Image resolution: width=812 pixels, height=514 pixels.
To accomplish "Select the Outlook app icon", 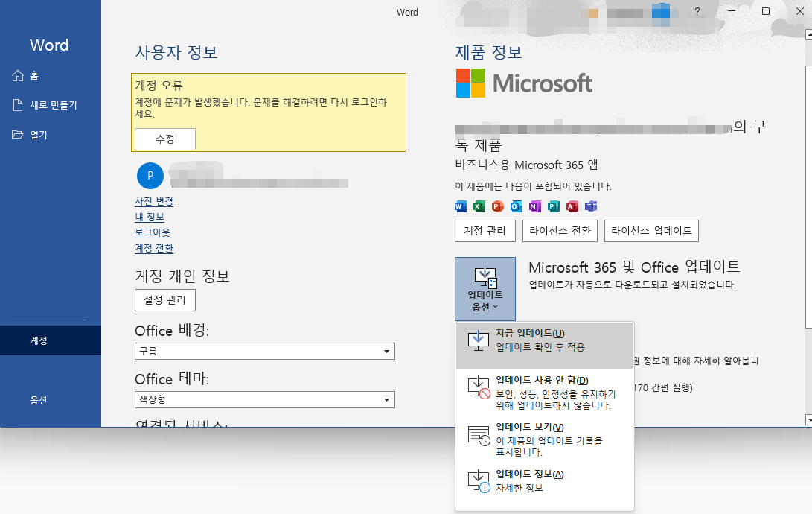I will click(516, 206).
